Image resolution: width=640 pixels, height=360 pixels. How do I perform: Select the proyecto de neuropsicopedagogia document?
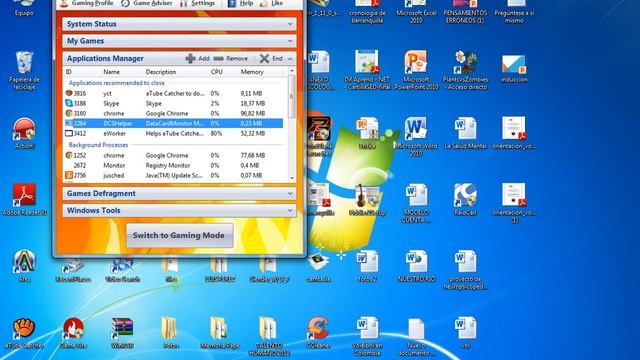[x=465, y=269]
